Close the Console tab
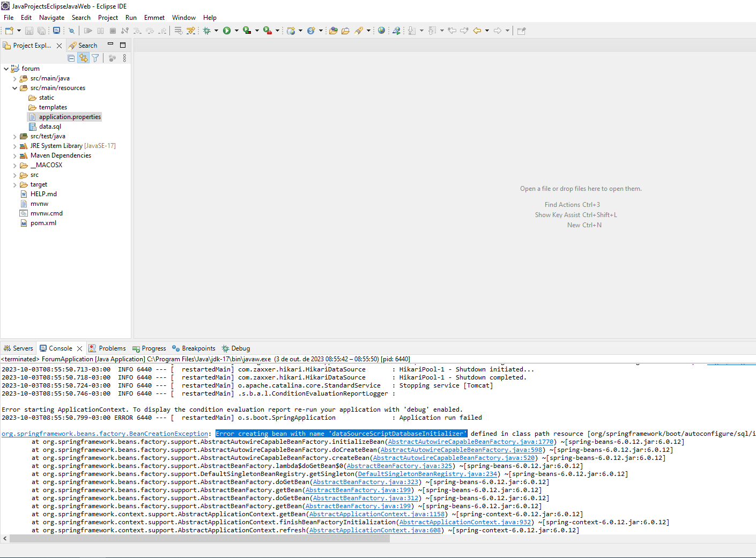The height and width of the screenshot is (558, 756). [79, 348]
